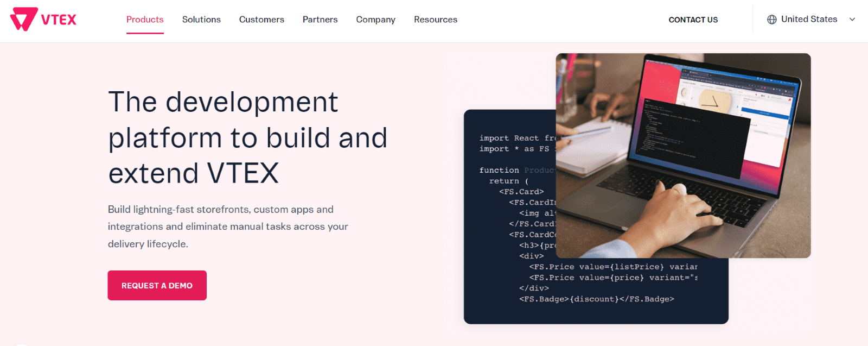The width and height of the screenshot is (868, 346).
Task: Open the Partners menu
Action: (320, 20)
